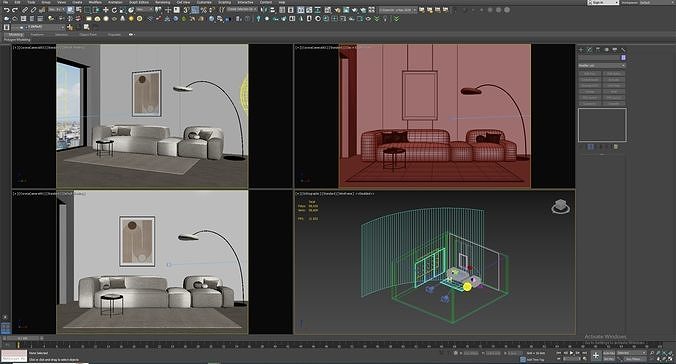
Task: Click the Align tool icon
Action: click(273, 9)
